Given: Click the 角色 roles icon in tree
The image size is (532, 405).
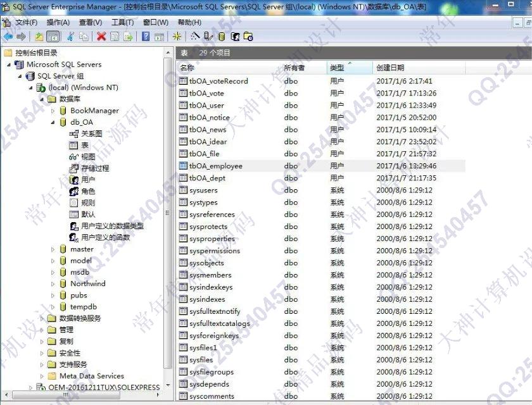Looking at the screenshot, I should coord(73,191).
